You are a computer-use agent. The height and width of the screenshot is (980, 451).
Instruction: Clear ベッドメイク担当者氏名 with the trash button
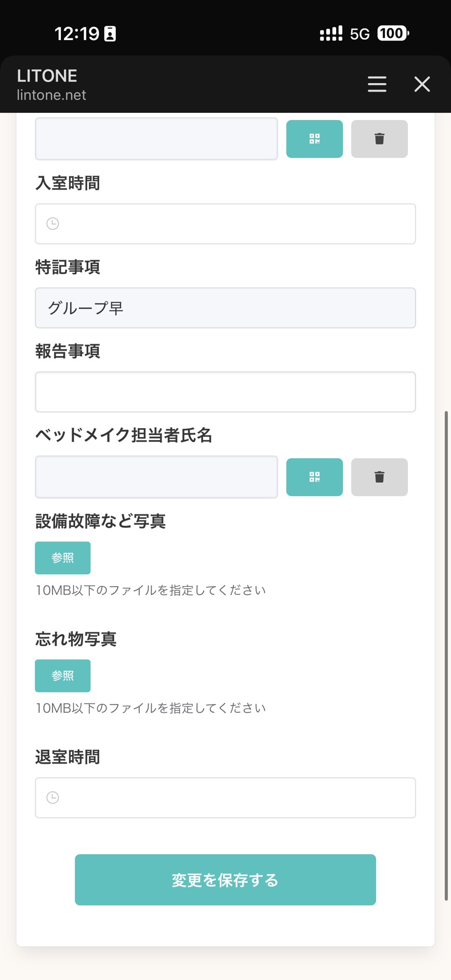pyautogui.click(x=379, y=477)
